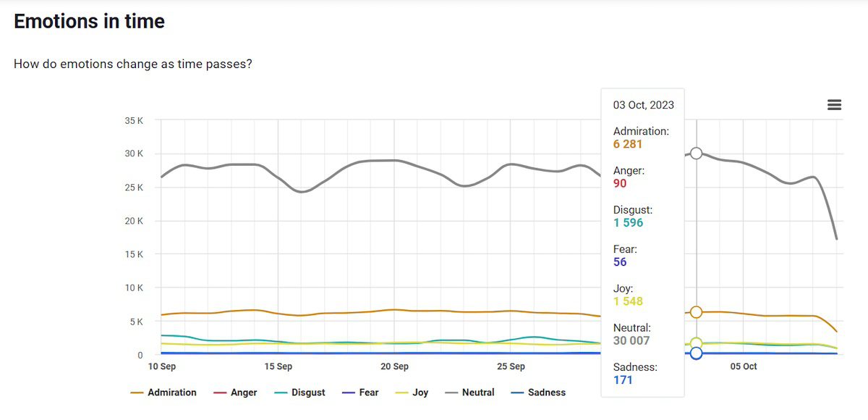The height and width of the screenshot is (420, 868).
Task: Click the 10 Sep x-axis label
Action: pyautogui.click(x=162, y=366)
